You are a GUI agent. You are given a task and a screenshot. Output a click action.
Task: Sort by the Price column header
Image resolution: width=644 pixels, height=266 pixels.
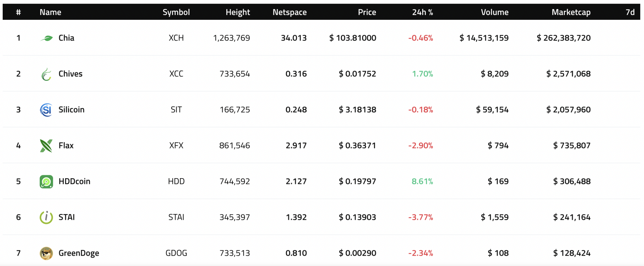[x=367, y=12]
